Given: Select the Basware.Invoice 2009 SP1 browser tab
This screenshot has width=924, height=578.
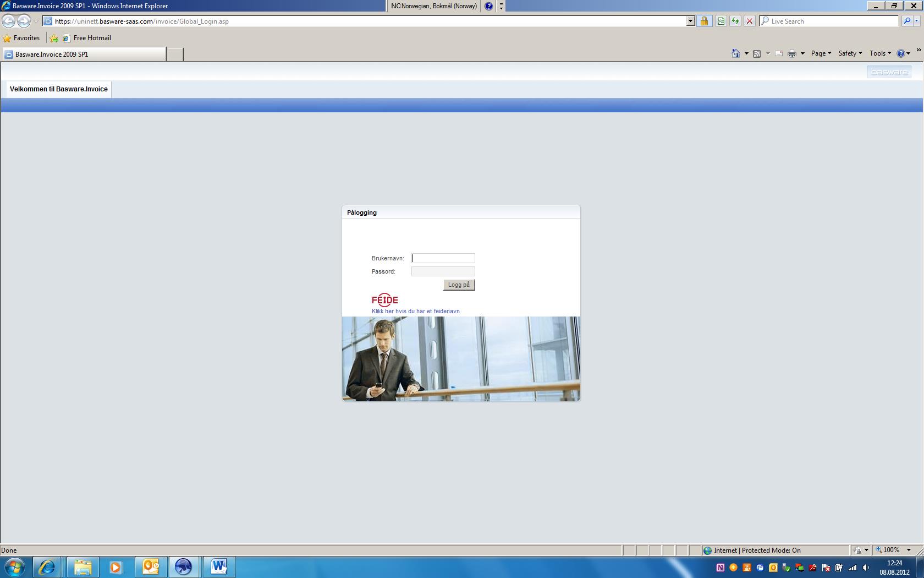Looking at the screenshot, I should [84, 54].
